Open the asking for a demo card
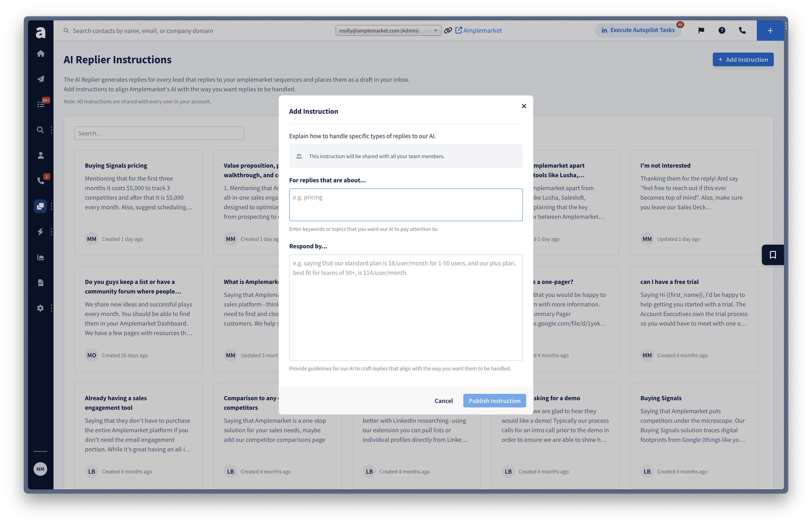The image size is (812, 525). (x=555, y=436)
